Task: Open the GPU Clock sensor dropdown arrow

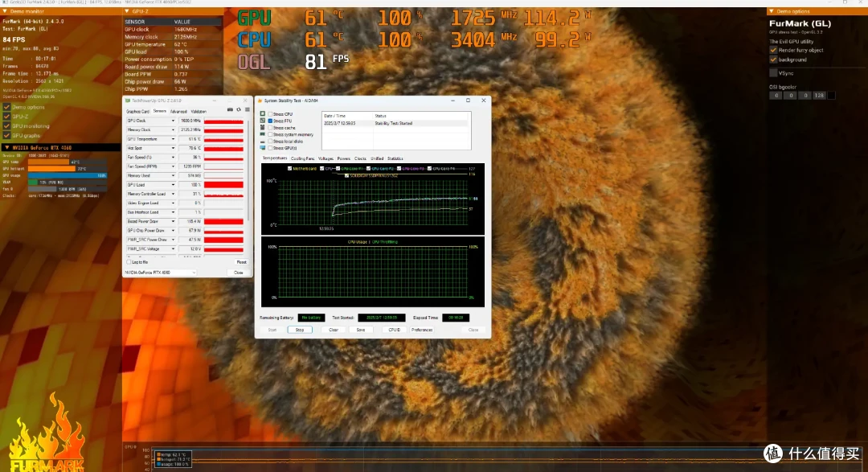Action: click(173, 121)
